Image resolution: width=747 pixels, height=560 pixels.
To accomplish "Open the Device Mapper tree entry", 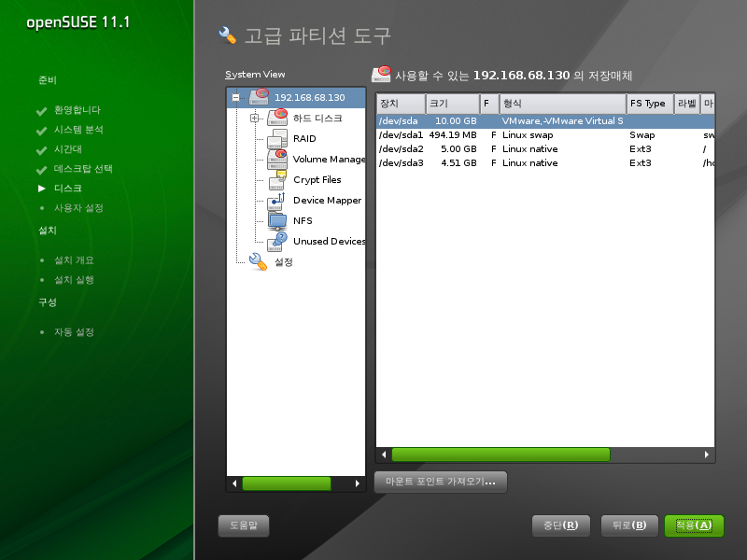I will click(328, 200).
